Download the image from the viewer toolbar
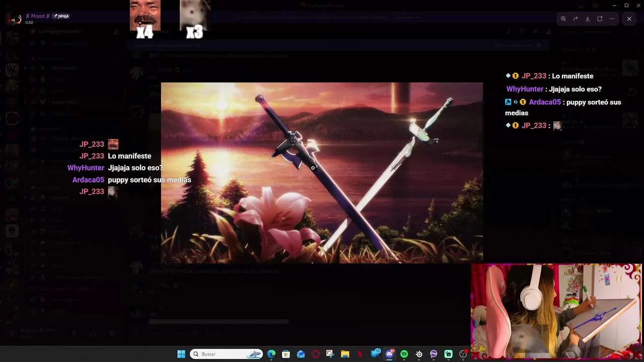 click(588, 19)
